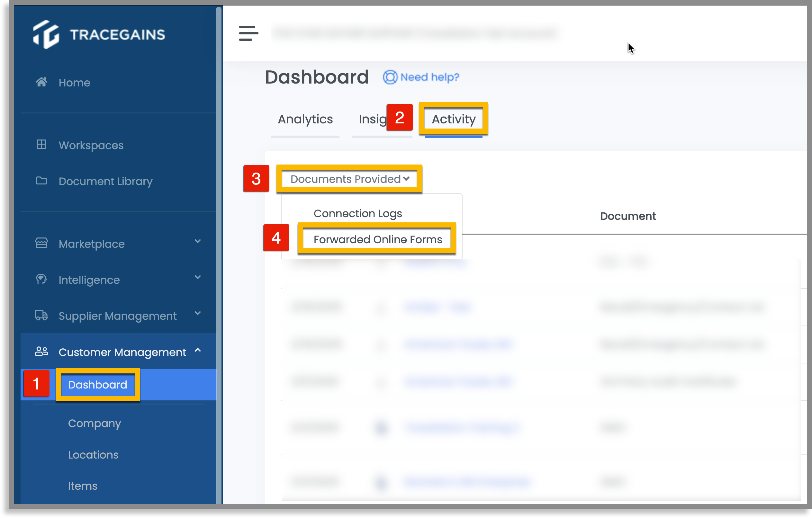
Task: Click the Dashboard page heading
Action: (317, 77)
